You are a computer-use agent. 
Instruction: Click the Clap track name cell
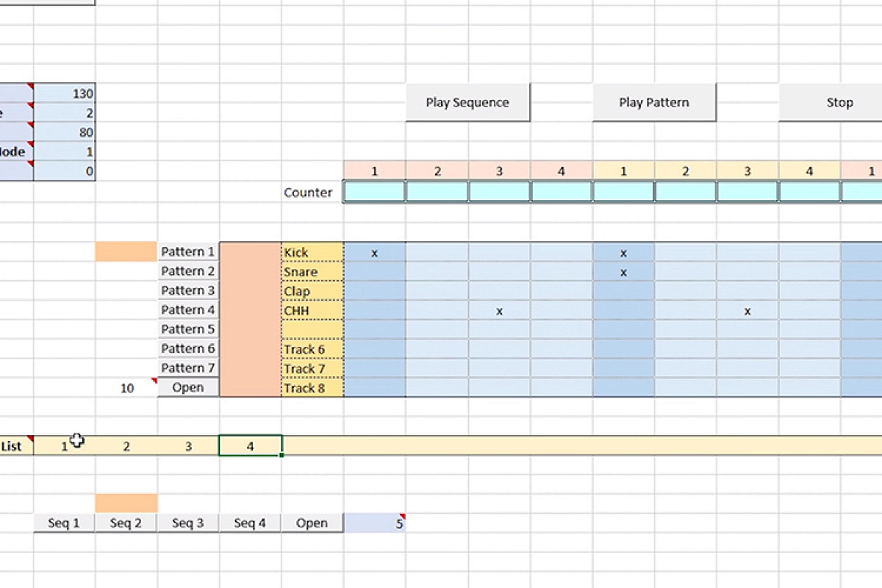312,291
